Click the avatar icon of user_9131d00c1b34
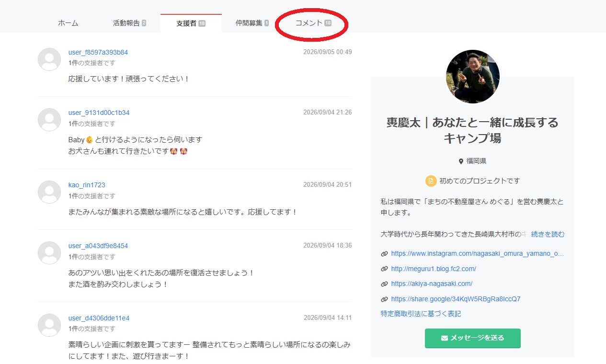The height and width of the screenshot is (364, 606). coord(49,120)
